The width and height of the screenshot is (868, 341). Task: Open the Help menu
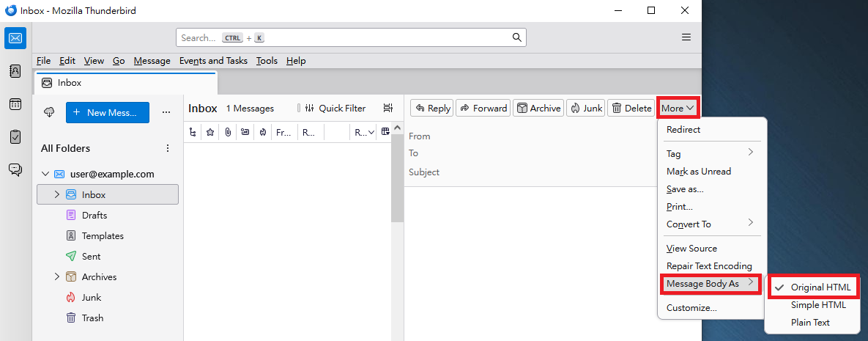(296, 61)
